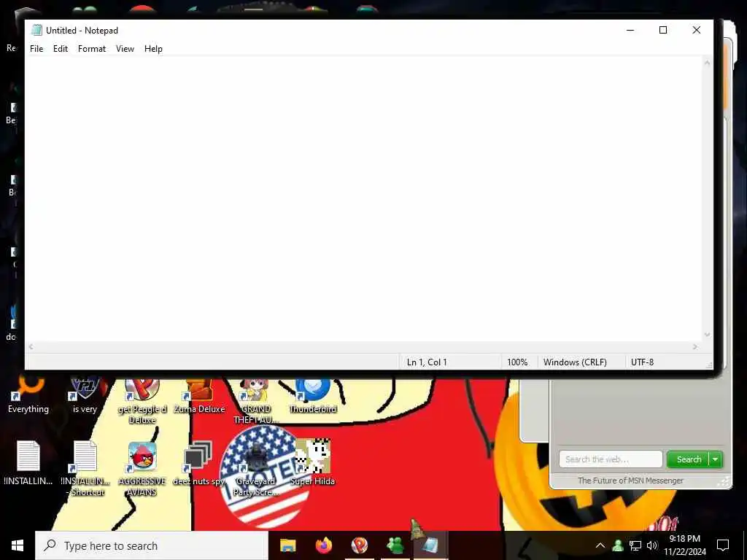The image size is (747, 560).
Task: Open the network tray icon
Action: (635, 545)
